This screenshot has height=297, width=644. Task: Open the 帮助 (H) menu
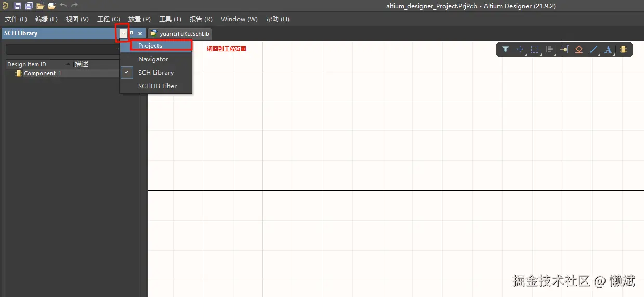click(278, 19)
